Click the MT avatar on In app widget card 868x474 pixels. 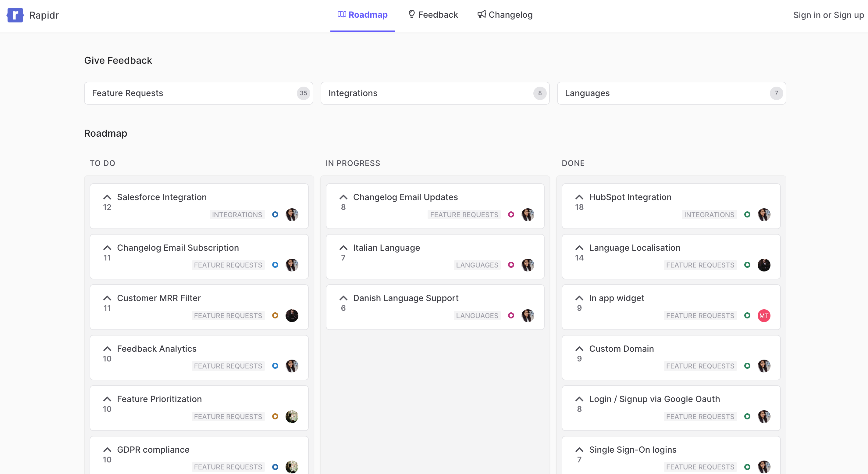tap(764, 316)
